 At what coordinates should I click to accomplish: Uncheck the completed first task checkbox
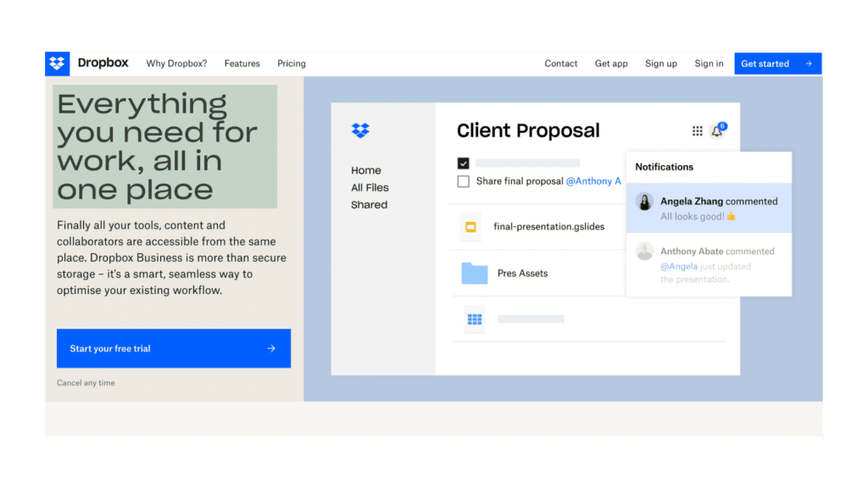pyautogui.click(x=464, y=164)
